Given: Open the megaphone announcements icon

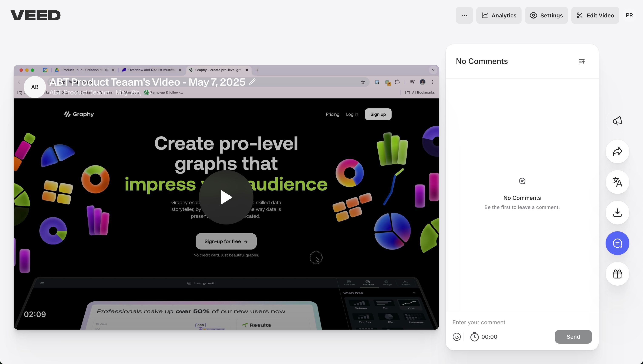Looking at the screenshot, I should pyautogui.click(x=617, y=121).
